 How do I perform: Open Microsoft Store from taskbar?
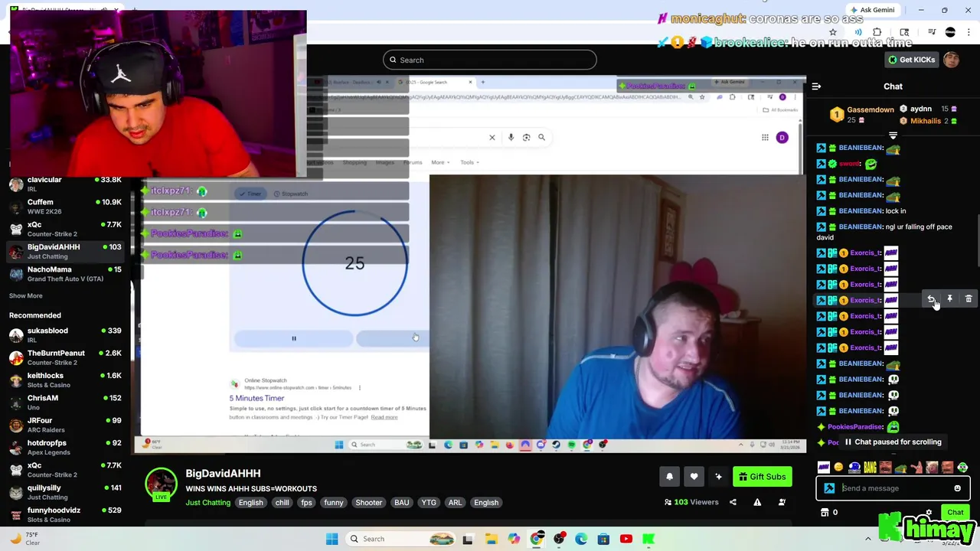[x=603, y=539]
